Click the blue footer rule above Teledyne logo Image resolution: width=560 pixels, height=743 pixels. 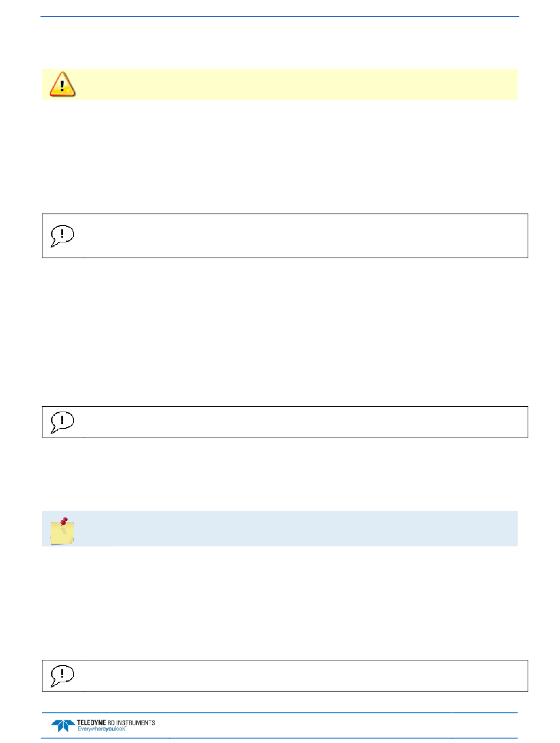pos(279,713)
